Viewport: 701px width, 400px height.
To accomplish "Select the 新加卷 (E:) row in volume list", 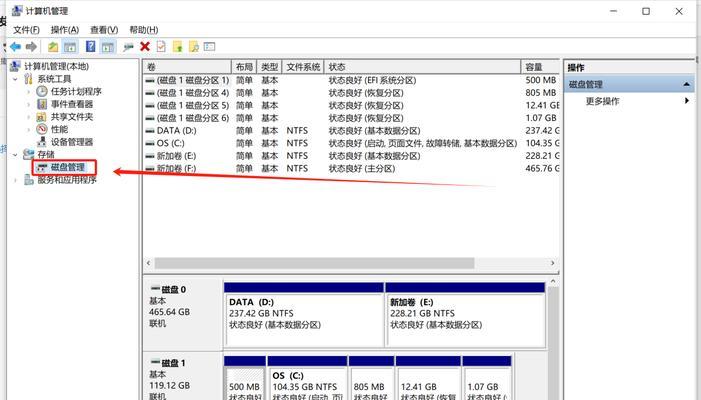I will tap(351, 156).
